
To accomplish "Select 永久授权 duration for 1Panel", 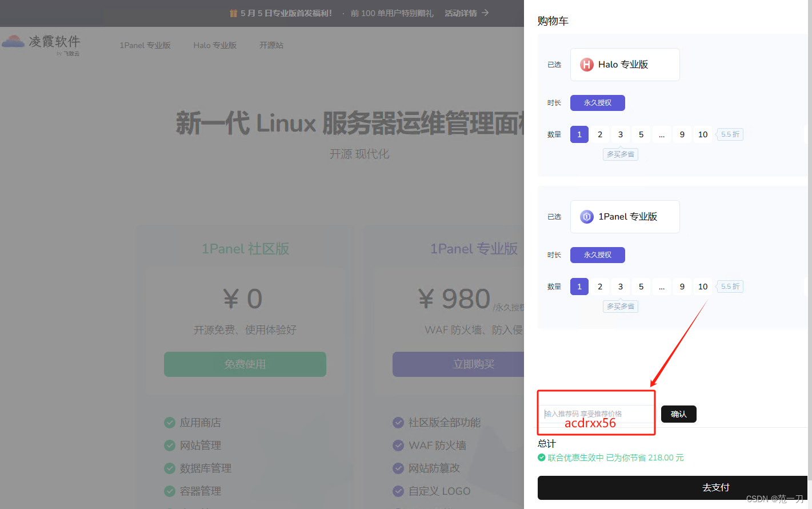I will pos(598,255).
